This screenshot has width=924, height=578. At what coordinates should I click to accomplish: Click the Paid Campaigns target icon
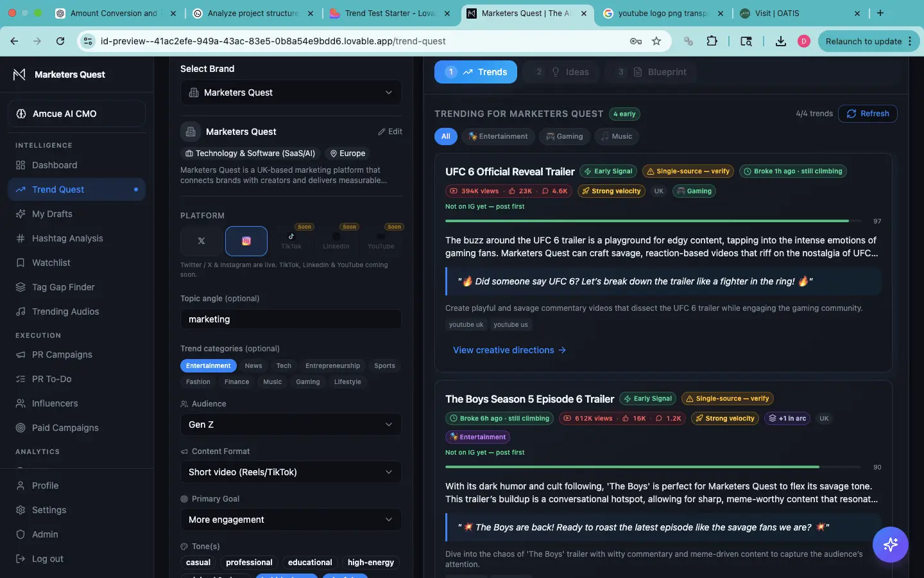pyautogui.click(x=21, y=428)
